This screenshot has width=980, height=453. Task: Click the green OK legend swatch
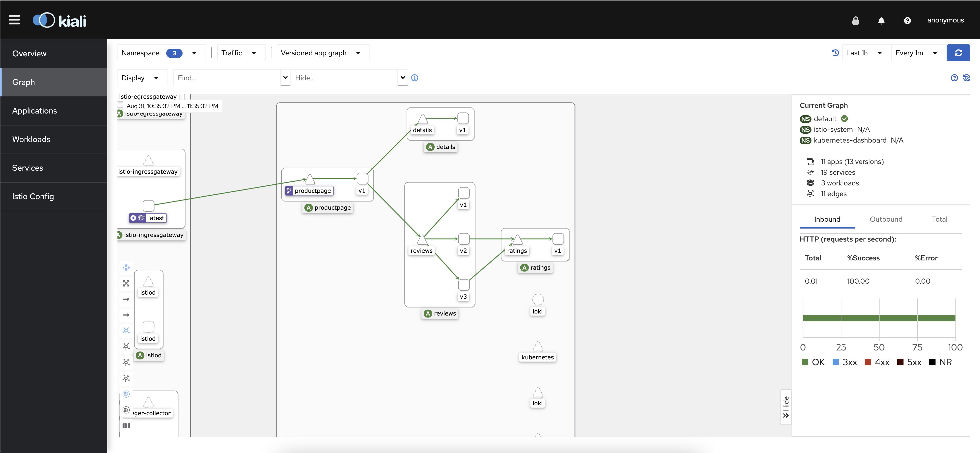805,362
